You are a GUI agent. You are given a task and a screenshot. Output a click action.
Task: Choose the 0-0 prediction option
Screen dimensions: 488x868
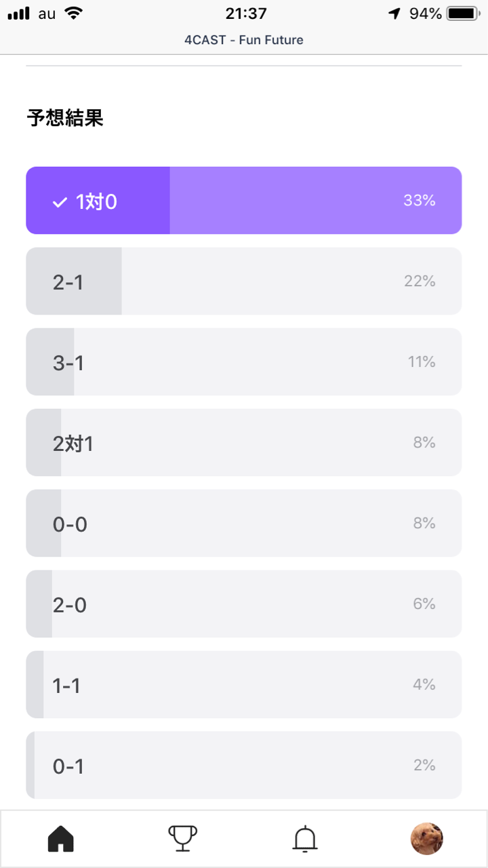pos(244,524)
